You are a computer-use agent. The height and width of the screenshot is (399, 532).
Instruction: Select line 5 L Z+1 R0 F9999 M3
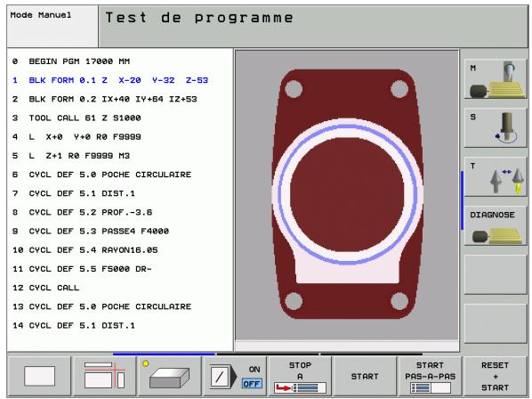(71, 156)
